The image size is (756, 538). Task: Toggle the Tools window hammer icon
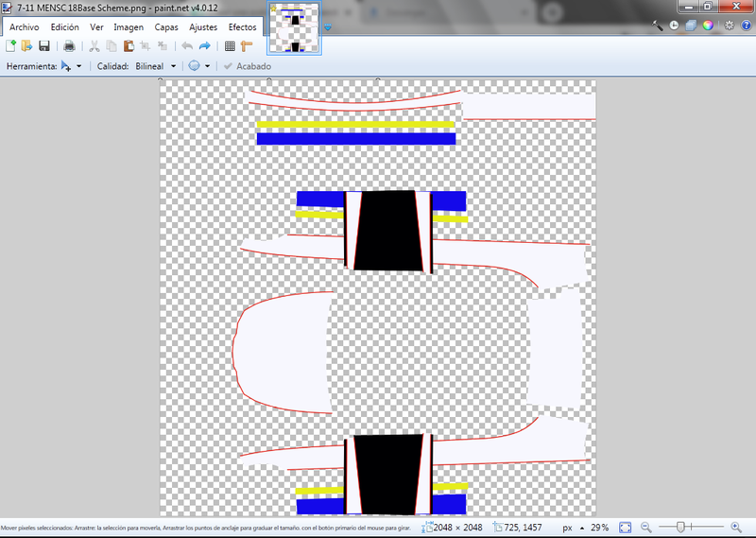click(x=657, y=26)
